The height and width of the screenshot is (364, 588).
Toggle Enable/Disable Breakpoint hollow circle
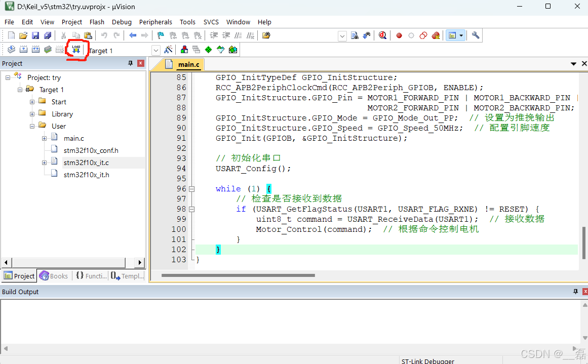click(411, 35)
